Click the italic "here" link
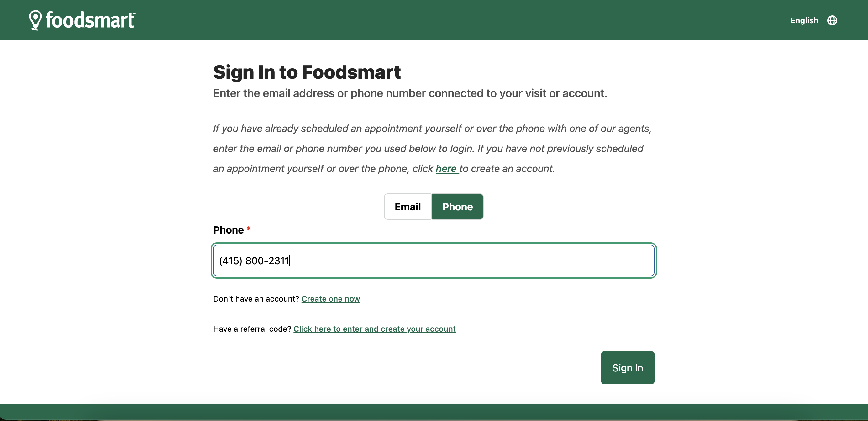 pyautogui.click(x=446, y=169)
